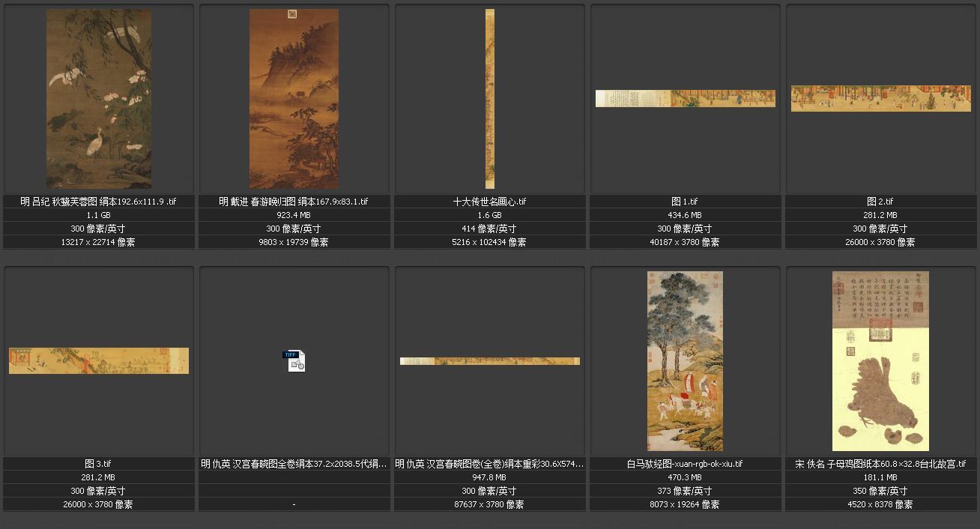Click the filename 明 吕纪 秋鹭芙蓉图

click(x=99, y=202)
